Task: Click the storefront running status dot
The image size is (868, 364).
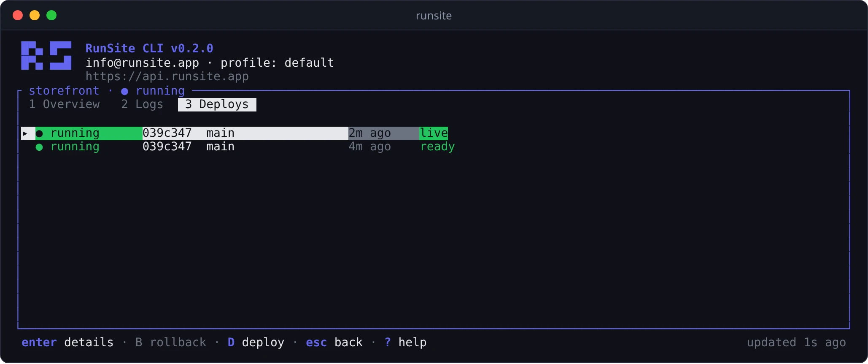Action: pyautogui.click(x=124, y=91)
